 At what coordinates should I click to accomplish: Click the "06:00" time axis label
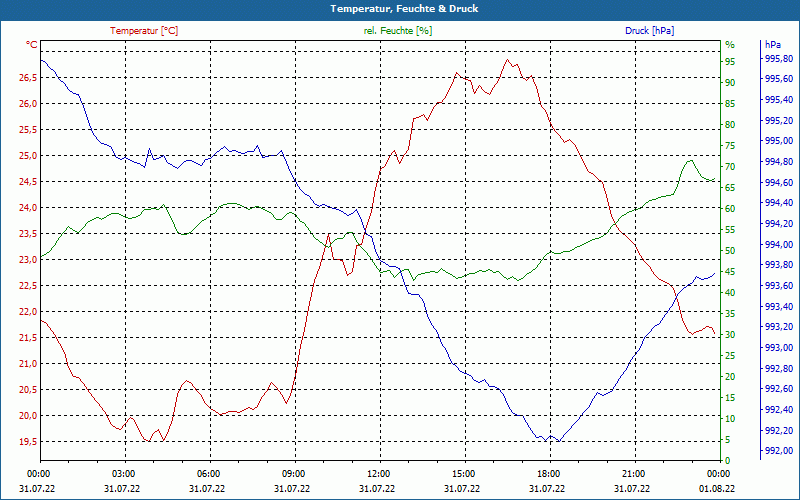[x=209, y=474]
